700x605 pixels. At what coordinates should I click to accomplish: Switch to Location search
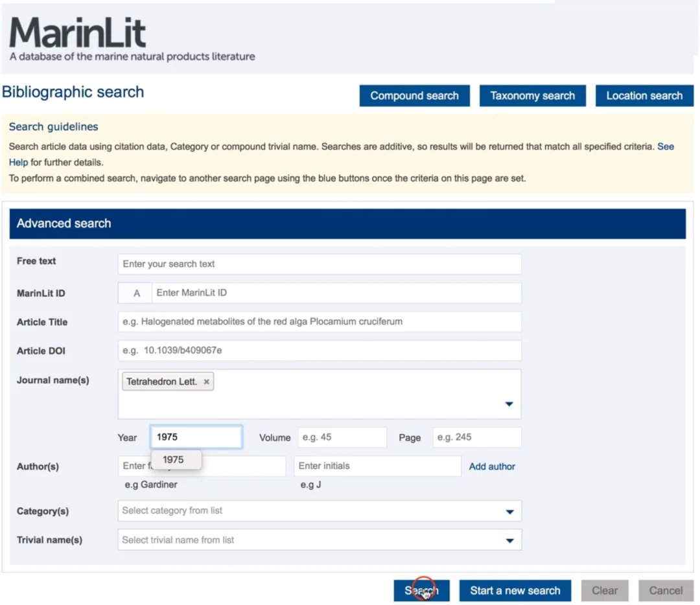click(x=644, y=96)
